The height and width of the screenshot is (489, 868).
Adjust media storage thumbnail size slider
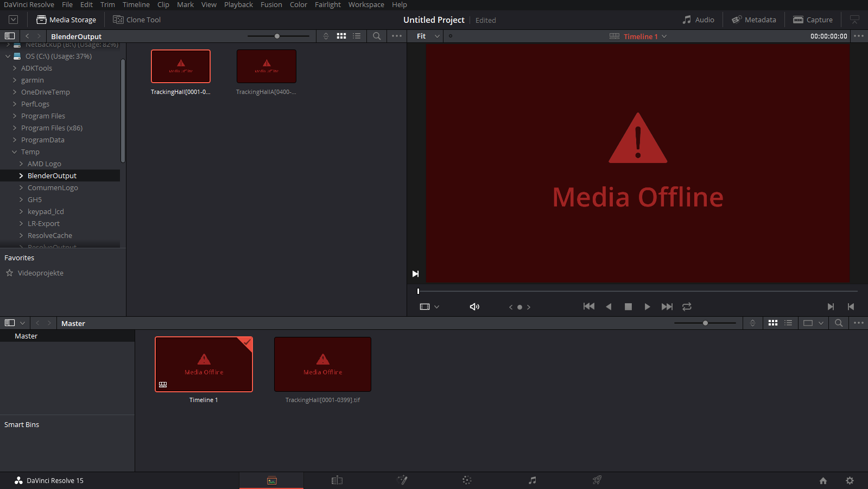click(x=277, y=36)
